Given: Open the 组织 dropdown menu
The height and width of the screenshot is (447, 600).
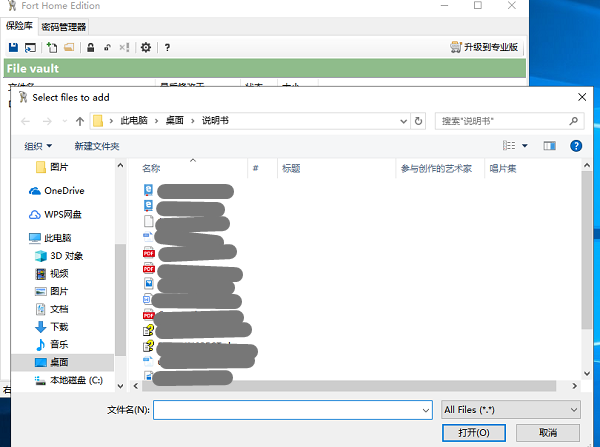Looking at the screenshot, I should [38, 146].
